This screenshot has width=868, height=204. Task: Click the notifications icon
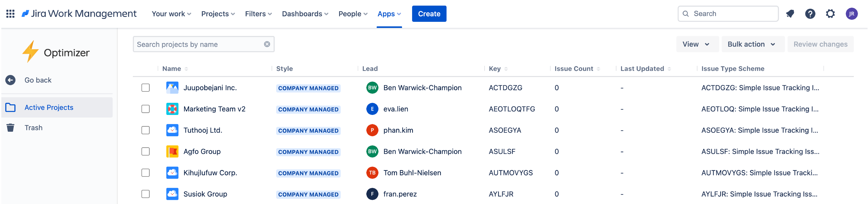[x=790, y=14]
